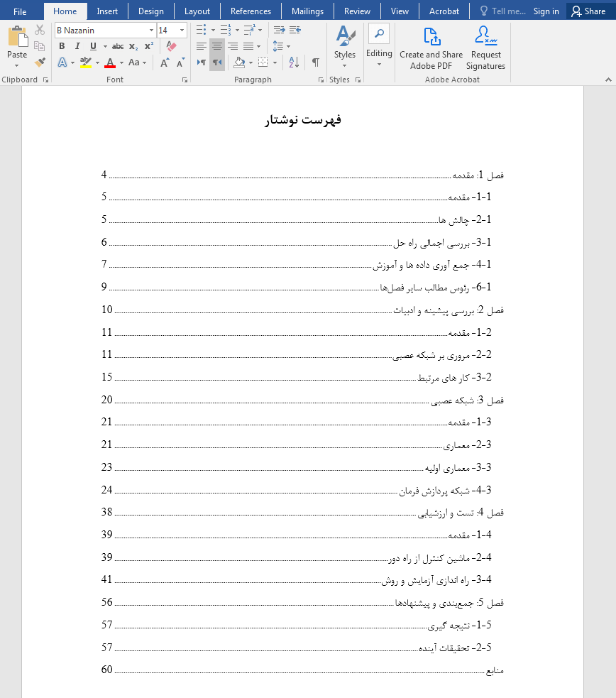616x698 pixels.
Task: Decrease the paragraph indent
Action: tap(280, 30)
